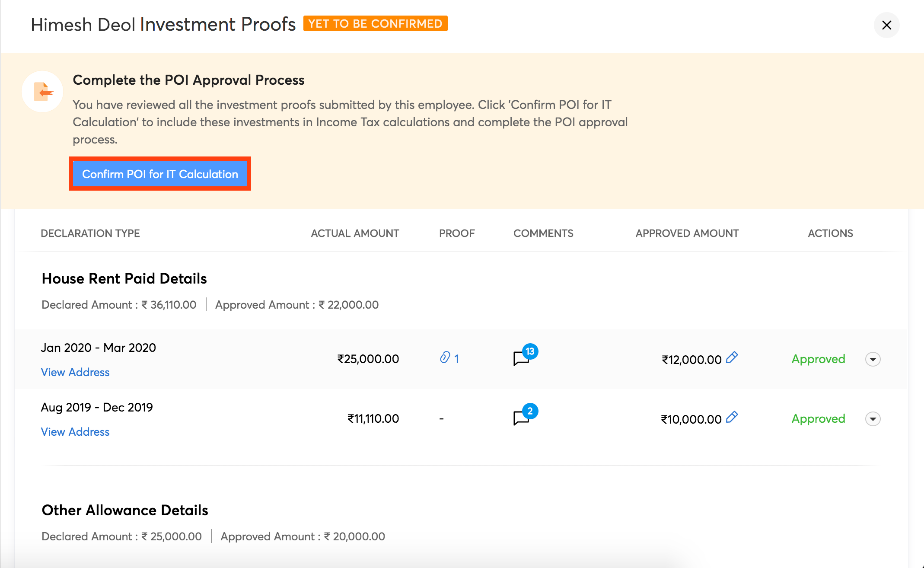Image resolution: width=924 pixels, height=568 pixels.
Task: Expand actions dropdown for Aug 2019 - Dec 2019
Action: click(873, 419)
